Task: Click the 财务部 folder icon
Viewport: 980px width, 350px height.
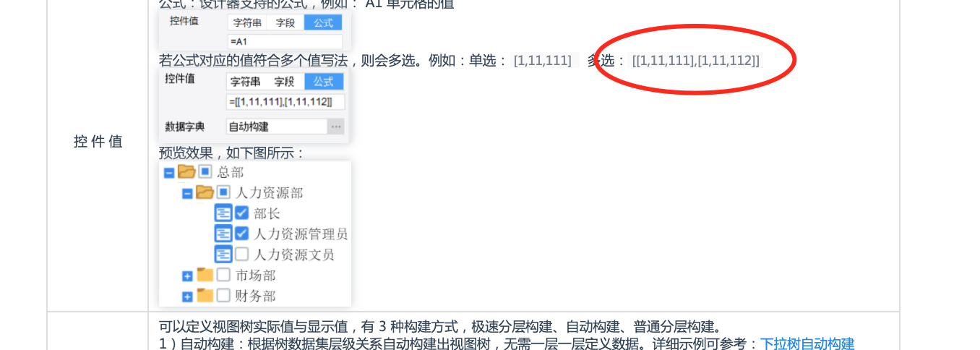Action: click(x=205, y=295)
